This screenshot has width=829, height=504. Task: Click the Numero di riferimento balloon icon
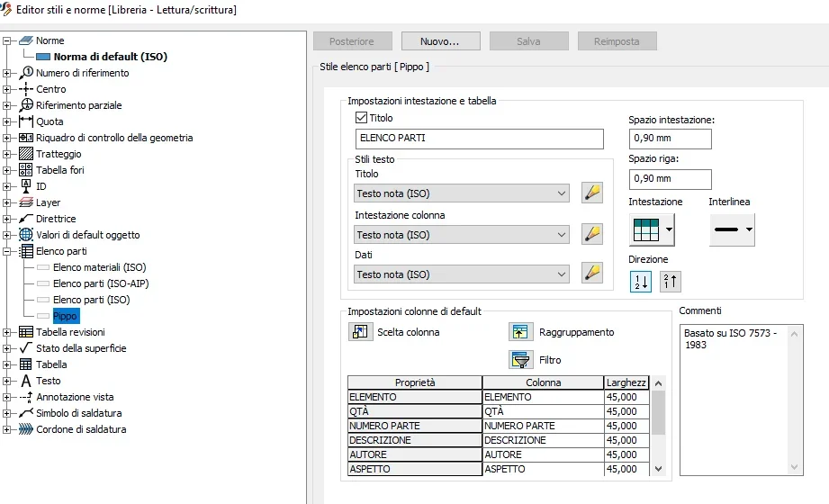[x=26, y=73]
